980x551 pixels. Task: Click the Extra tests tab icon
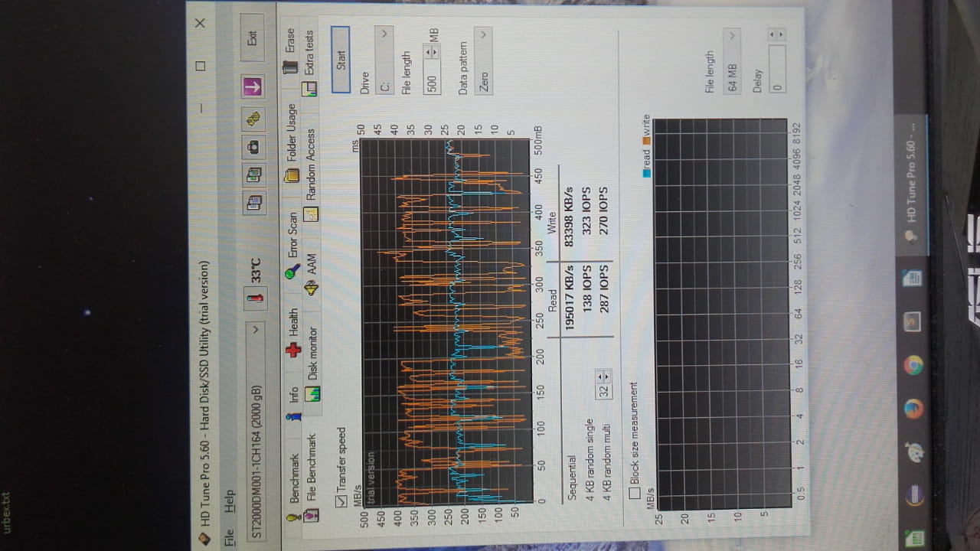click(x=308, y=90)
